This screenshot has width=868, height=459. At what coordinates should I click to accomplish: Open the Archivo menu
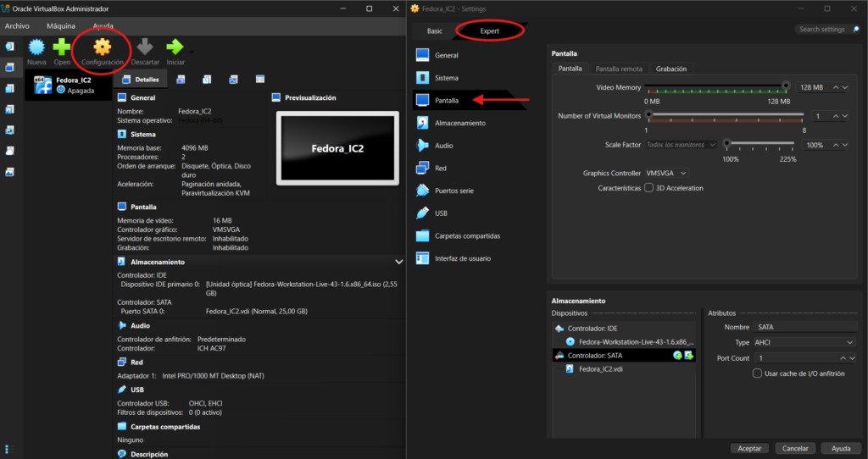pos(17,26)
